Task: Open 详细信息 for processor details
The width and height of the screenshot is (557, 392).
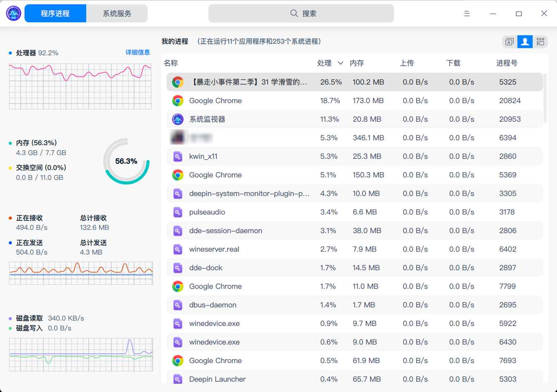Action: [138, 52]
